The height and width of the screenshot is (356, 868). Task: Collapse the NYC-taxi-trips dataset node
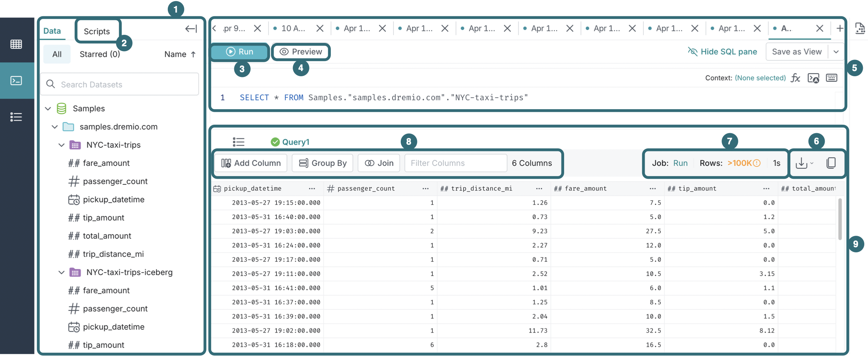click(x=61, y=145)
